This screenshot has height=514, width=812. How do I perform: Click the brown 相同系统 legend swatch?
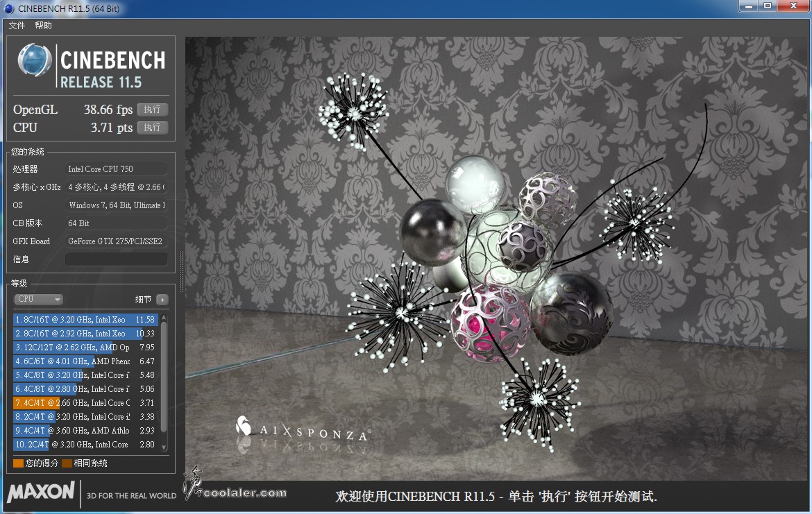[67, 463]
